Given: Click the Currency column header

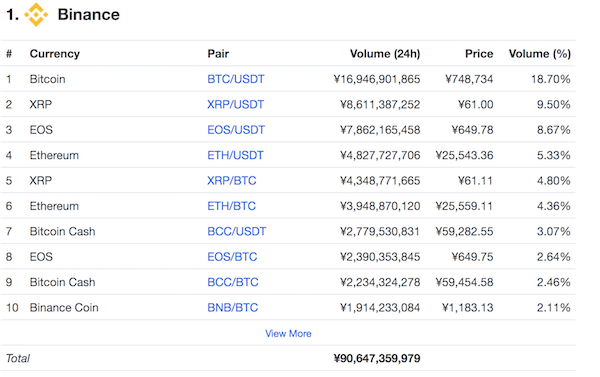Looking at the screenshot, I should 55,54.
